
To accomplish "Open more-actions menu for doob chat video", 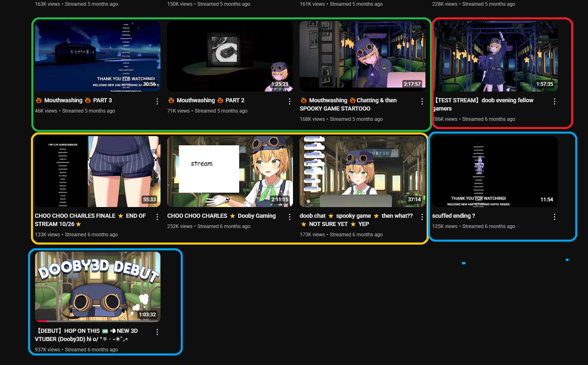I will click(x=422, y=217).
